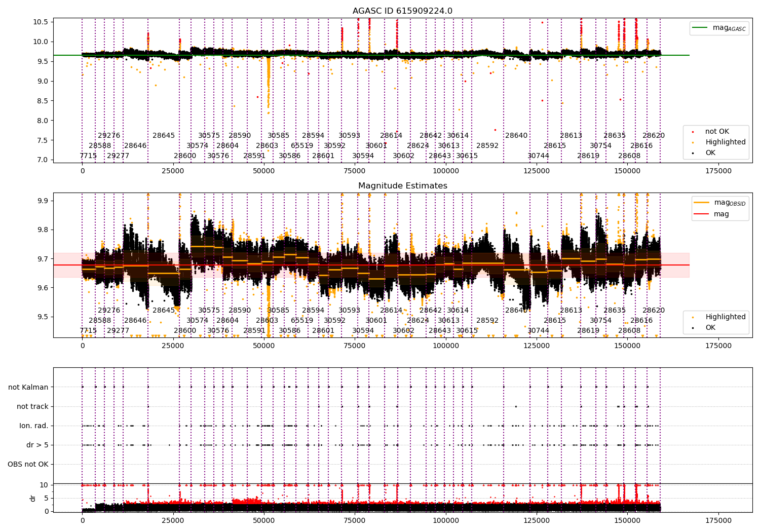Viewport: 760px width, 532px height.
Task: Click obsid label 30593 in top plot
Action: pos(350,136)
